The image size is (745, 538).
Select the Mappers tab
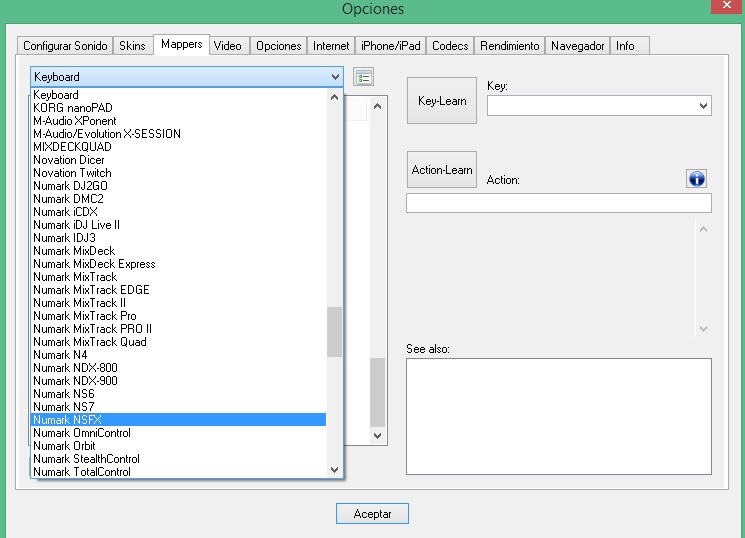click(181, 44)
